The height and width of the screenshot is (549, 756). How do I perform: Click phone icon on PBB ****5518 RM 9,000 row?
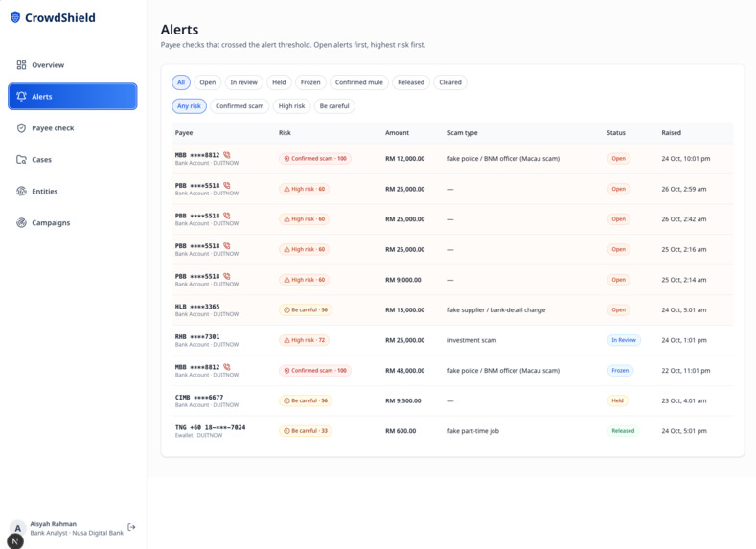pos(226,276)
